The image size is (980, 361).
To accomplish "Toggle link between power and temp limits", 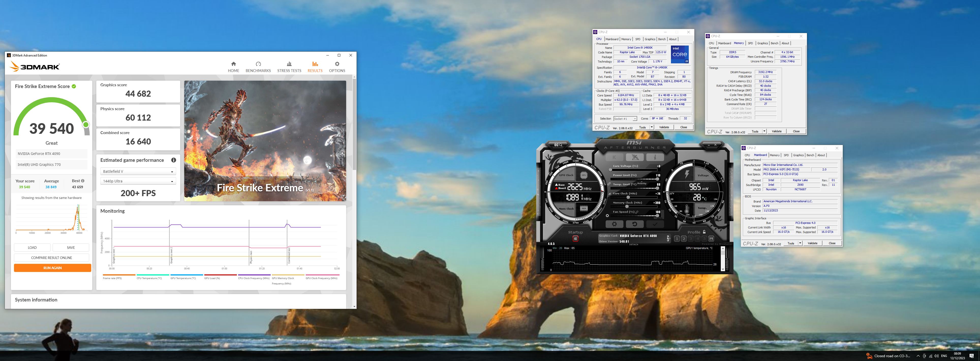I will 609,184.
